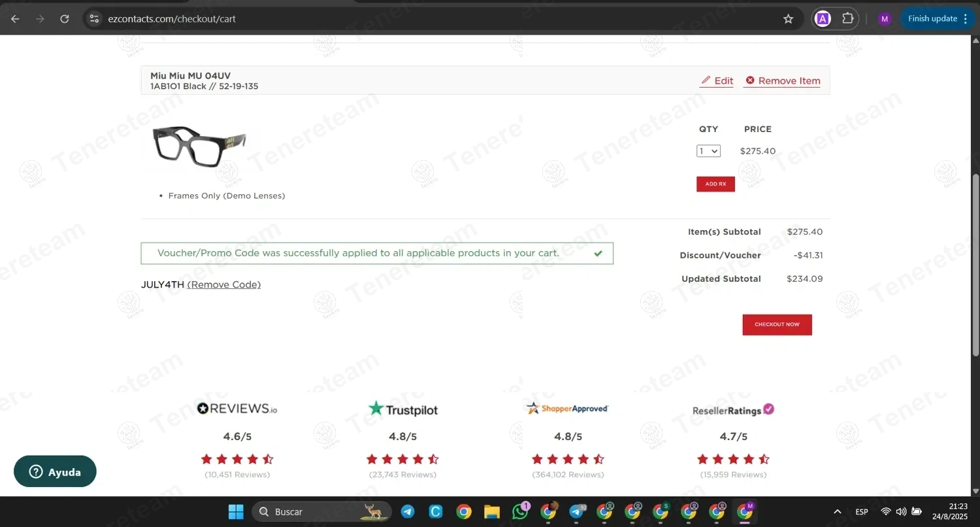Open the quantity dropdown for Miu Miu frames
Screen dimensions: 980x527
(708, 151)
